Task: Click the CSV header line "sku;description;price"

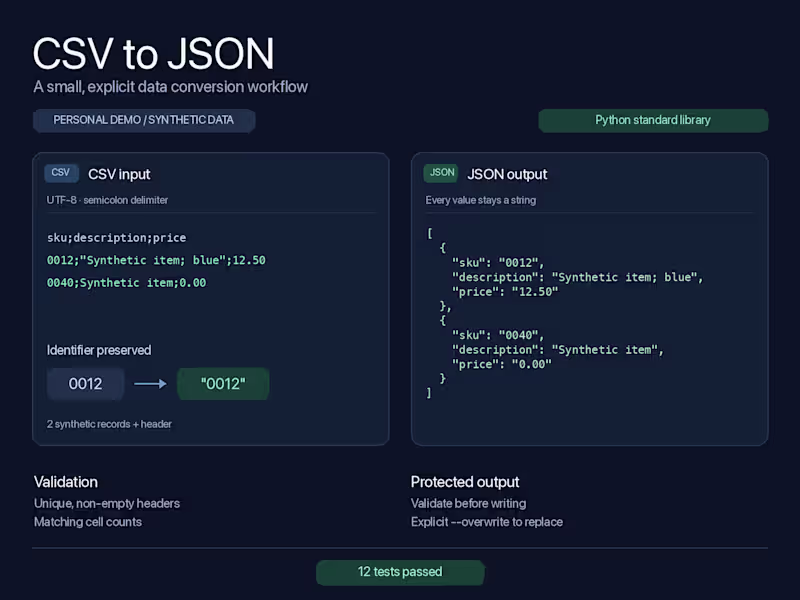Action: click(116, 238)
